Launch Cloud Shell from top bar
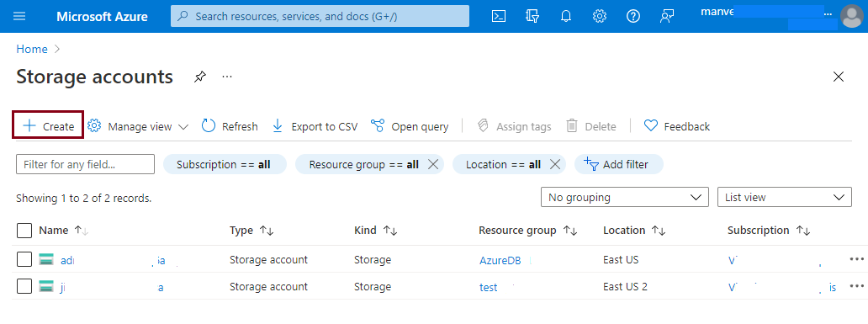 click(498, 16)
